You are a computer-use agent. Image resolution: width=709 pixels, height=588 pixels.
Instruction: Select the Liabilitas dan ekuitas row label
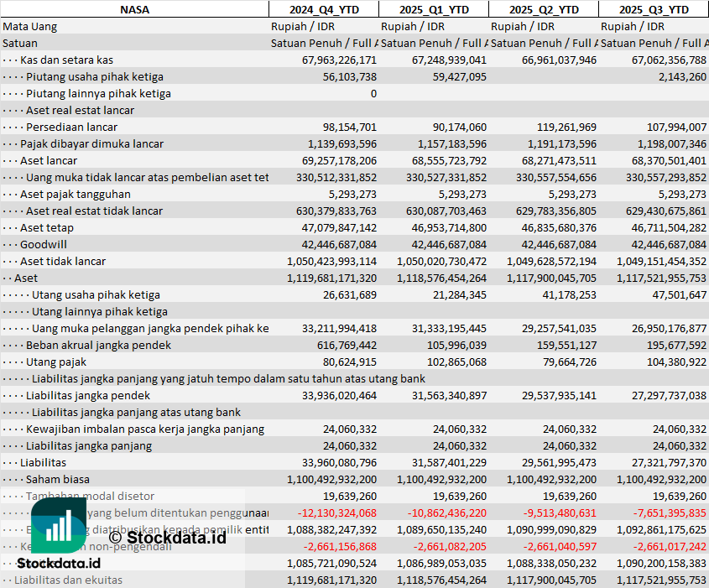click(x=68, y=580)
